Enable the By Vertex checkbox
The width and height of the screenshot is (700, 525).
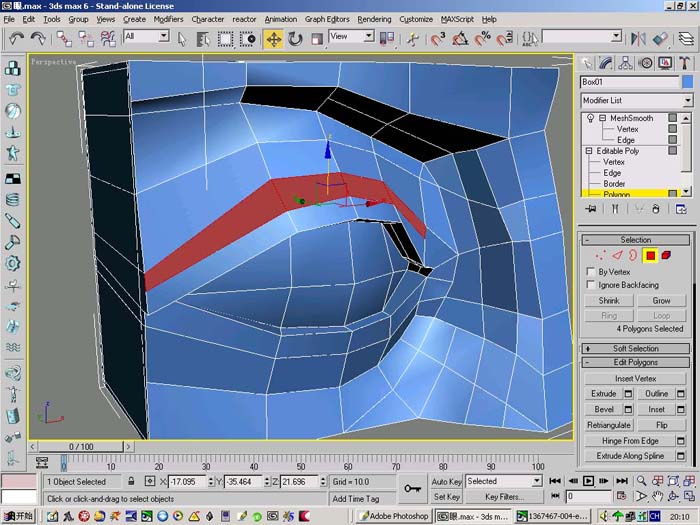tap(591, 271)
